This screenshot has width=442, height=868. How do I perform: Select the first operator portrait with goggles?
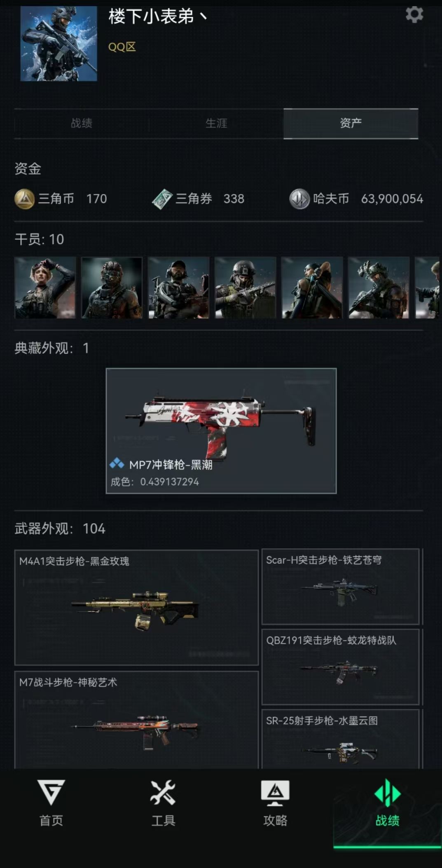[x=45, y=288]
